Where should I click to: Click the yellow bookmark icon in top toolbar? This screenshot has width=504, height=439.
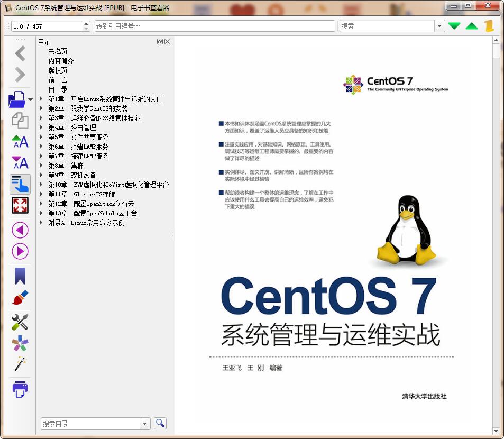coord(489,26)
